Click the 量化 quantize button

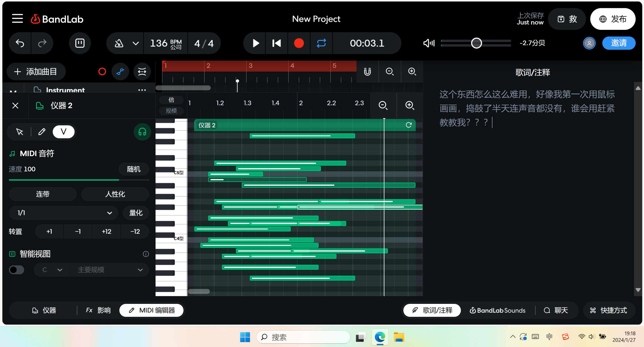click(136, 213)
